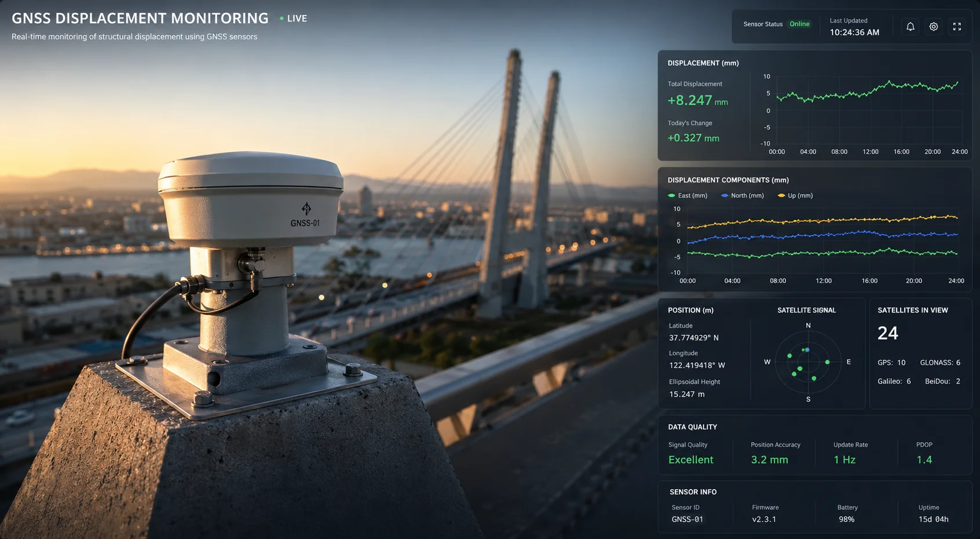This screenshot has height=539, width=980.
Task: Click PDOP value 1.4
Action: click(924, 460)
